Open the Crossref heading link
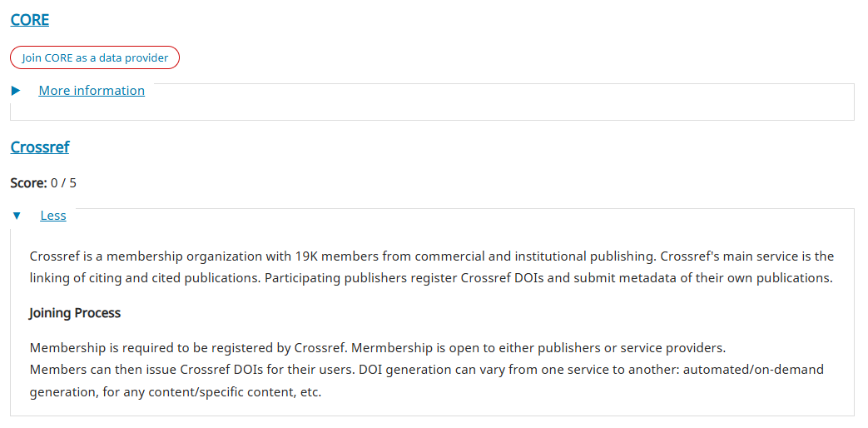 [x=40, y=147]
